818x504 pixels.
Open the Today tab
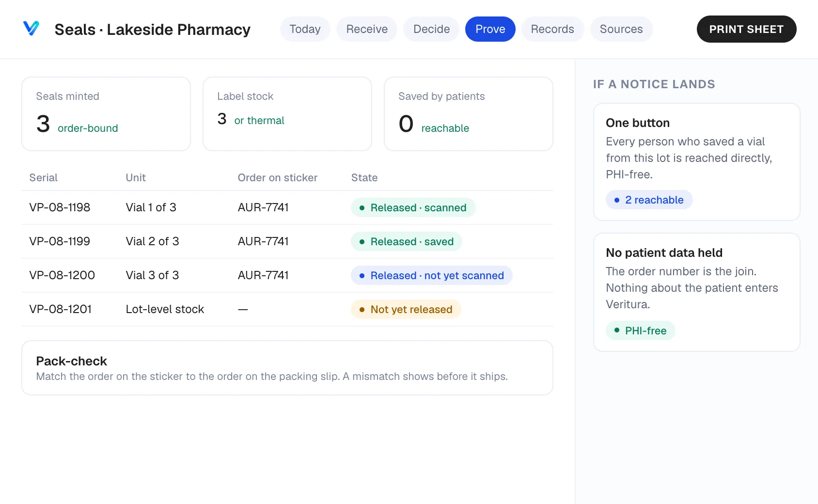[305, 29]
